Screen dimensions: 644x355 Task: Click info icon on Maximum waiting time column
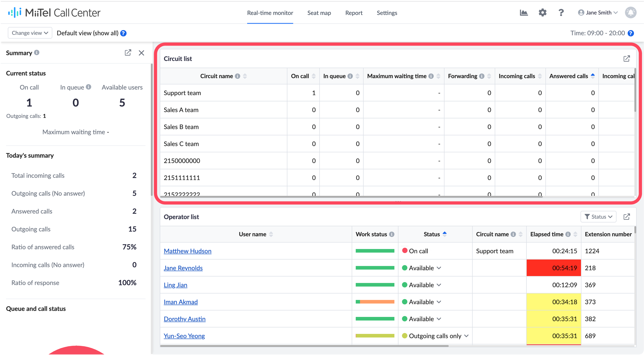pos(431,76)
